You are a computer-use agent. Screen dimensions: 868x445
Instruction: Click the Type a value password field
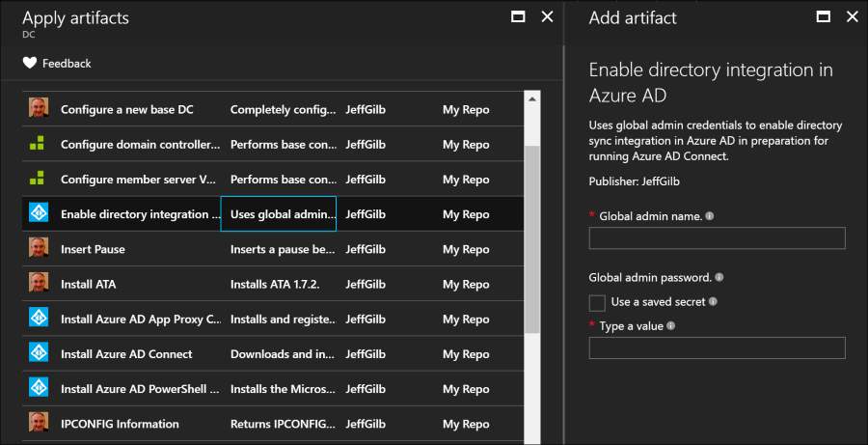tap(717, 348)
